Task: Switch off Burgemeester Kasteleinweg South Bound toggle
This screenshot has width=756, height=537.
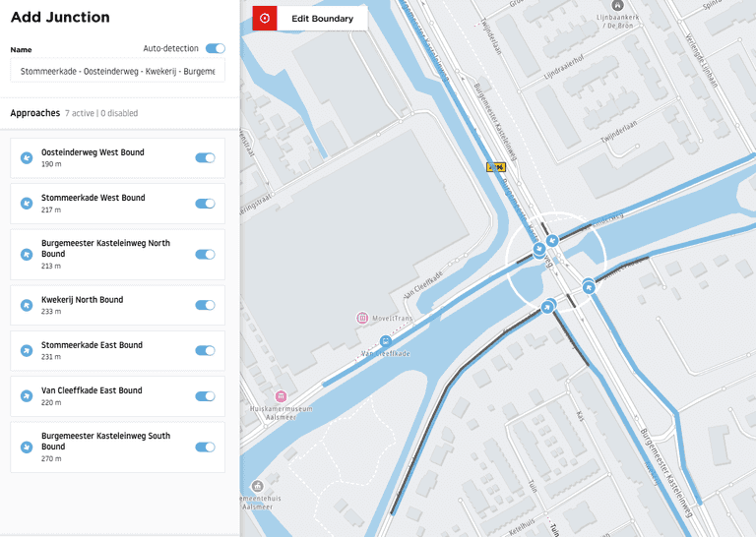Action: click(x=205, y=447)
